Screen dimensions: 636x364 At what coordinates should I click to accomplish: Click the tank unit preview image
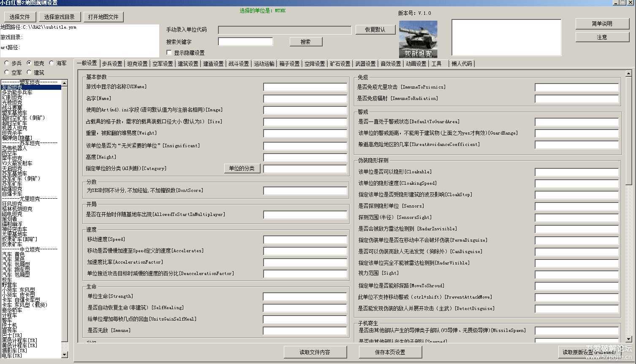coord(418,39)
